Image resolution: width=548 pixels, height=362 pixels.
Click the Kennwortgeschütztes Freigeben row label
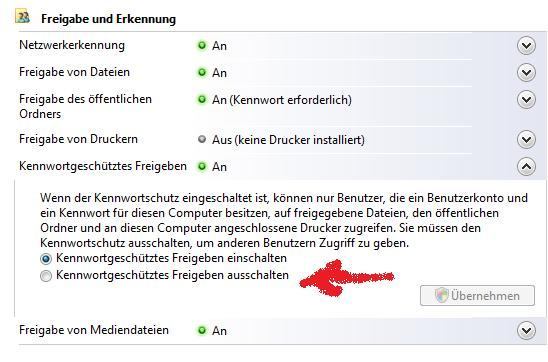[x=103, y=166]
